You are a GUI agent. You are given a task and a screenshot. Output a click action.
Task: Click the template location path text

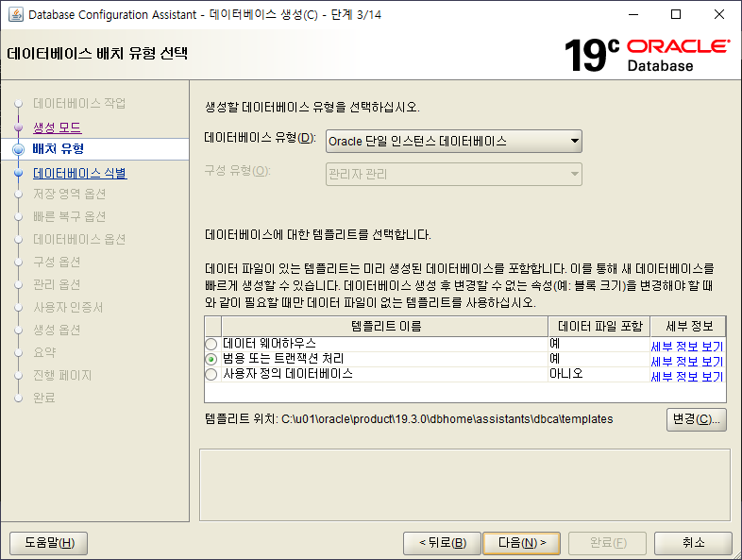[447, 419]
